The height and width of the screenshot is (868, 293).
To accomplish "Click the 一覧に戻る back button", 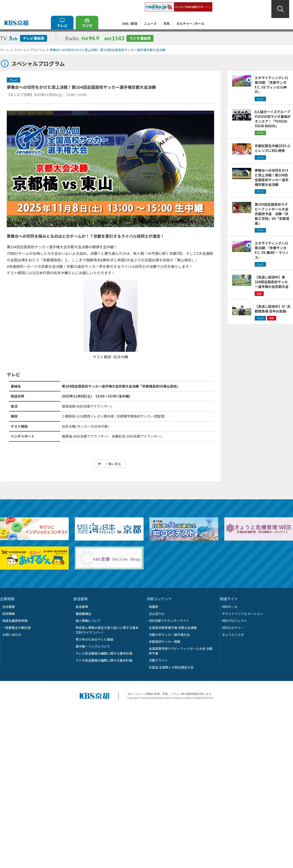I will (110, 464).
